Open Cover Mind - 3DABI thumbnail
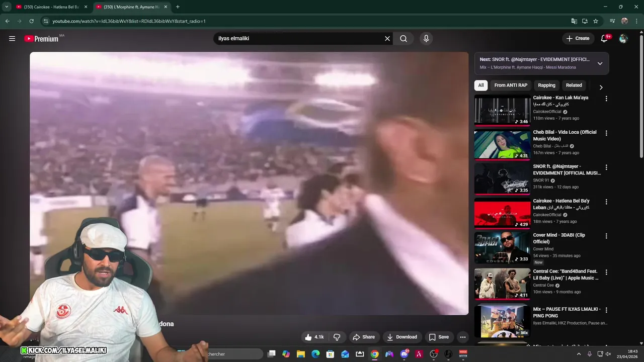644x362 pixels. [x=502, y=247]
